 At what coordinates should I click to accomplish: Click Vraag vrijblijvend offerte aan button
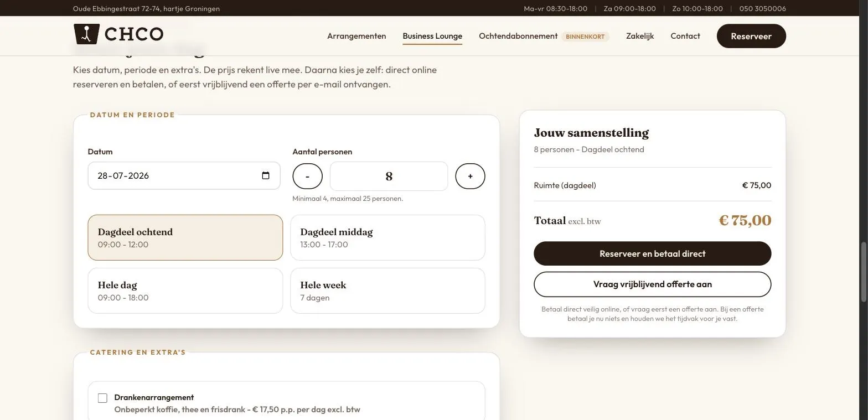(653, 284)
